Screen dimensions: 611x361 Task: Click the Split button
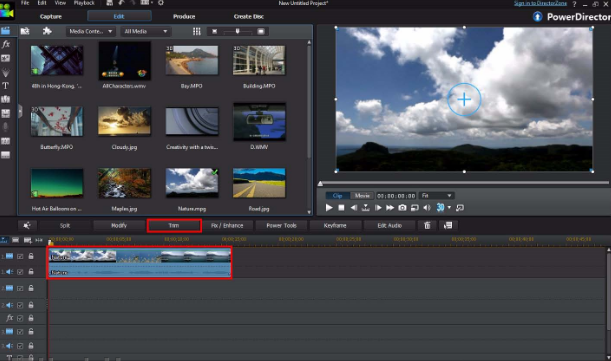(x=65, y=225)
